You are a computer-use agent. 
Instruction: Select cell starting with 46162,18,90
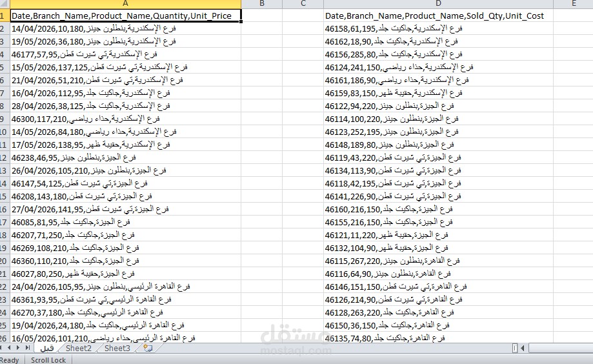coord(438,41)
